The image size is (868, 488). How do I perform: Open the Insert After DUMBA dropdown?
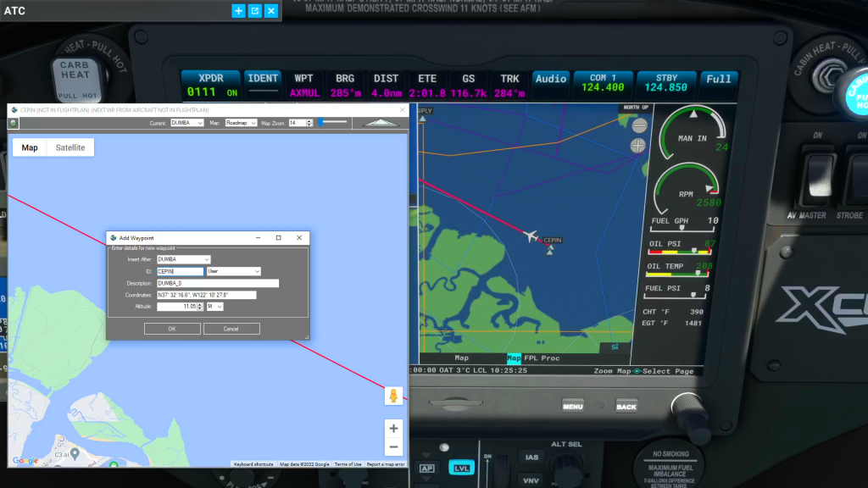(x=184, y=259)
